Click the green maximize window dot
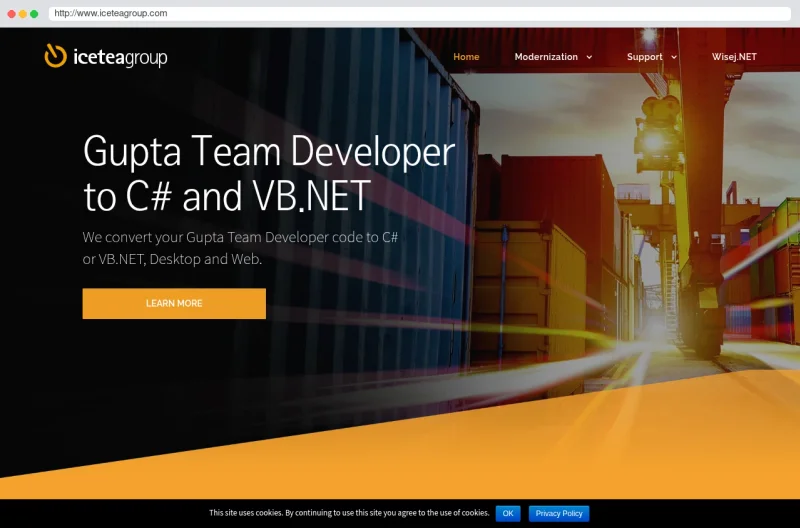Screen dimensions: 800x528 point(34,14)
